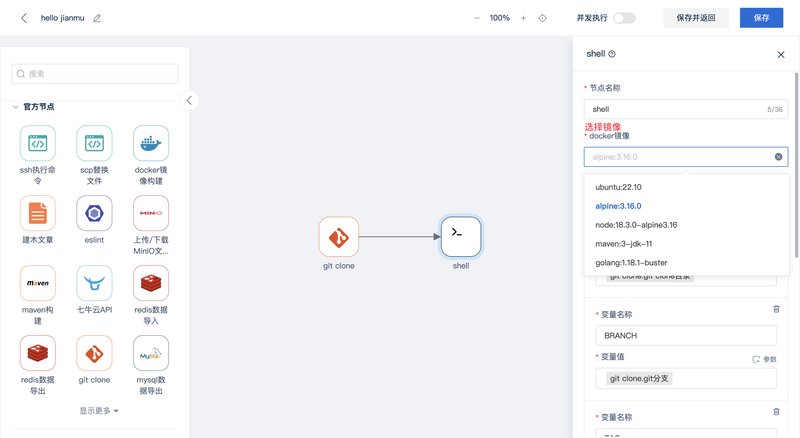Choose ubuntu:22.10 from image list
The height and width of the screenshot is (438, 800).
pyautogui.click(x=618, y=187)
